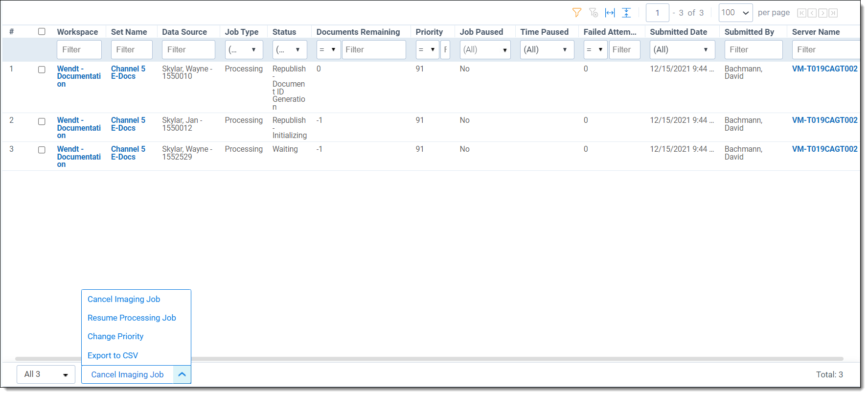
Task: Sort by the Job Type column header
Action: (x=242, y=32)
